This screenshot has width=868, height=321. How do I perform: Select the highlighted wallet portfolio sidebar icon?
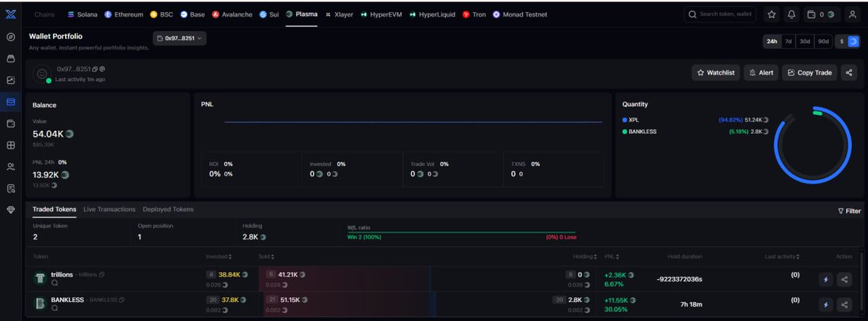point(10,102)
